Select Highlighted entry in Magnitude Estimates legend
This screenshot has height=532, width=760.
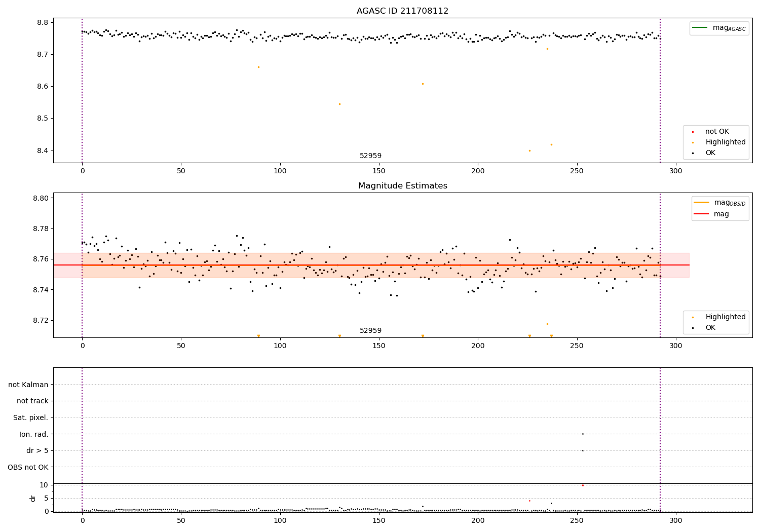pyautogui.click(x=726, y=317)
